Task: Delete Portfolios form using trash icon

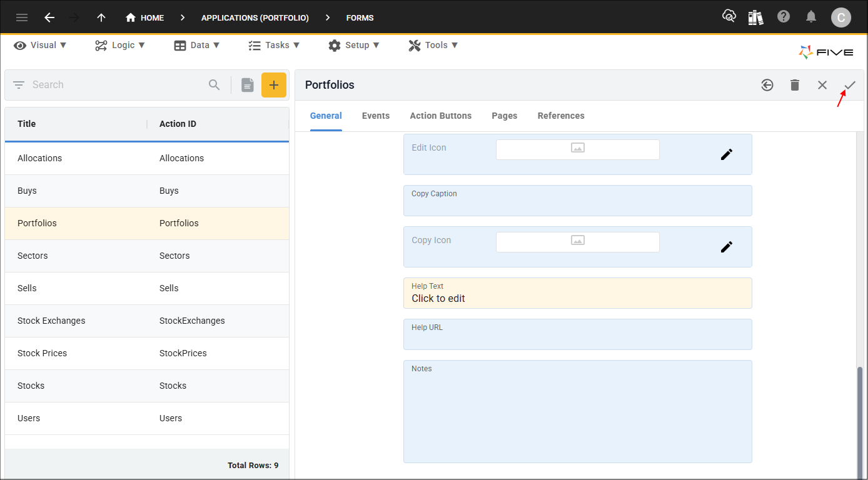Action: [795, 85]
